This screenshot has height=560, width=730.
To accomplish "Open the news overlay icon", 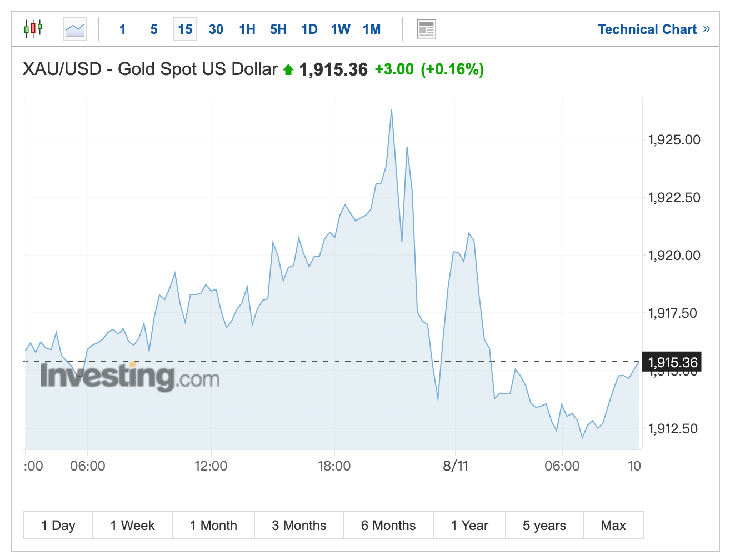I will point(426,29).
